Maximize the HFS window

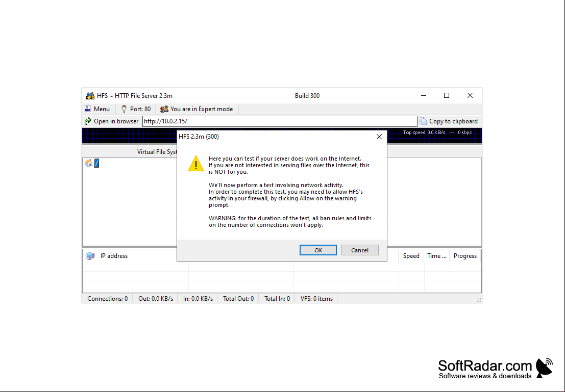(x=447, y=95)
